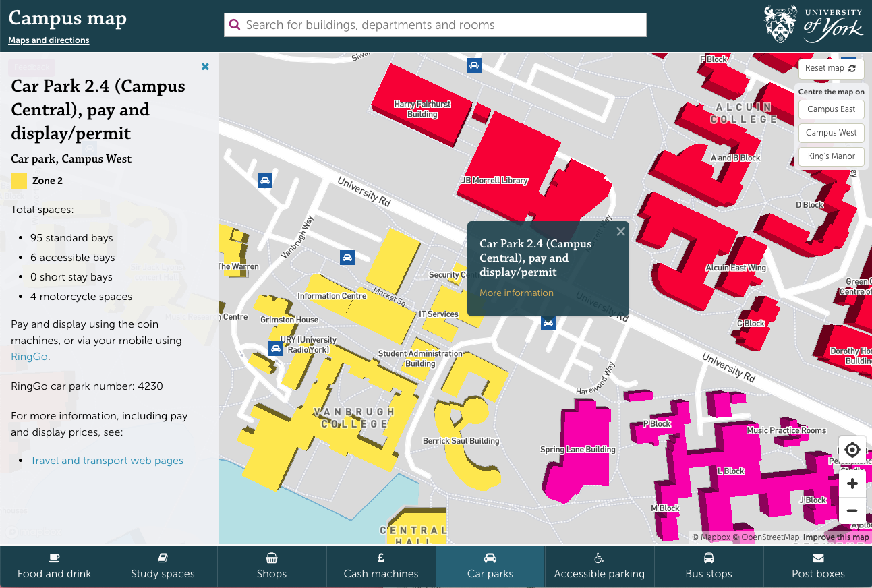
Task: Close the left information panel
Action: (205, 67)
